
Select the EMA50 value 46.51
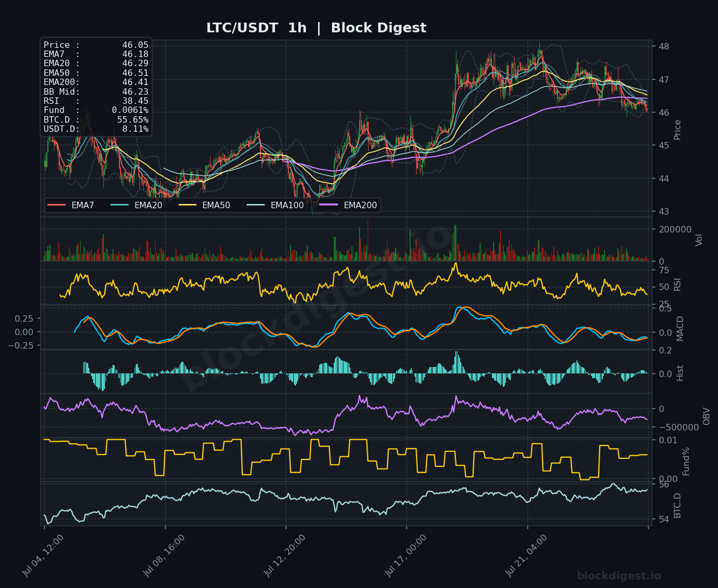(135, 73)
